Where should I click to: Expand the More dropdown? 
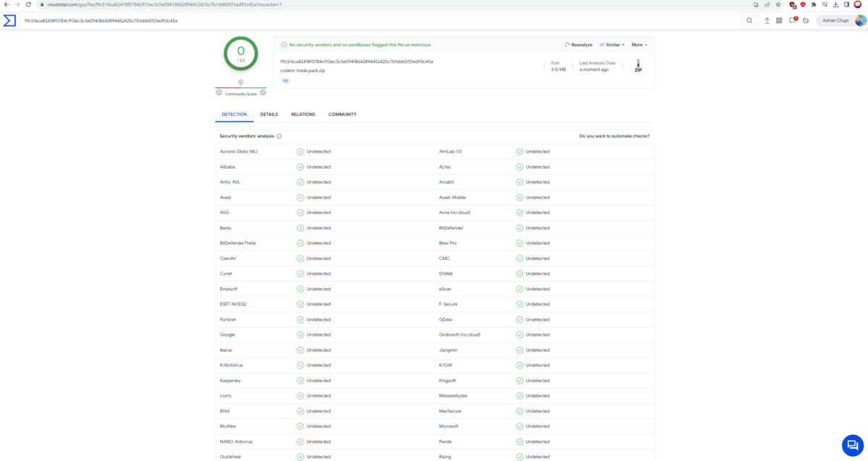(639, 45)
